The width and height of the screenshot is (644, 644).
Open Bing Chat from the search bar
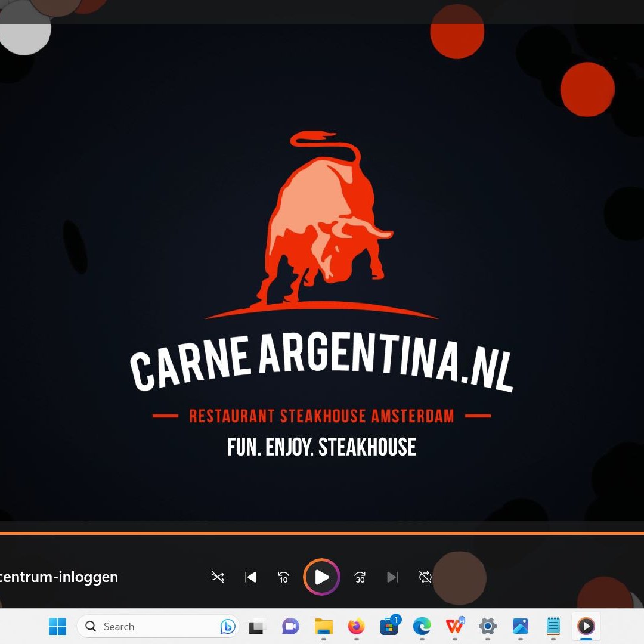tap(228, 626)
